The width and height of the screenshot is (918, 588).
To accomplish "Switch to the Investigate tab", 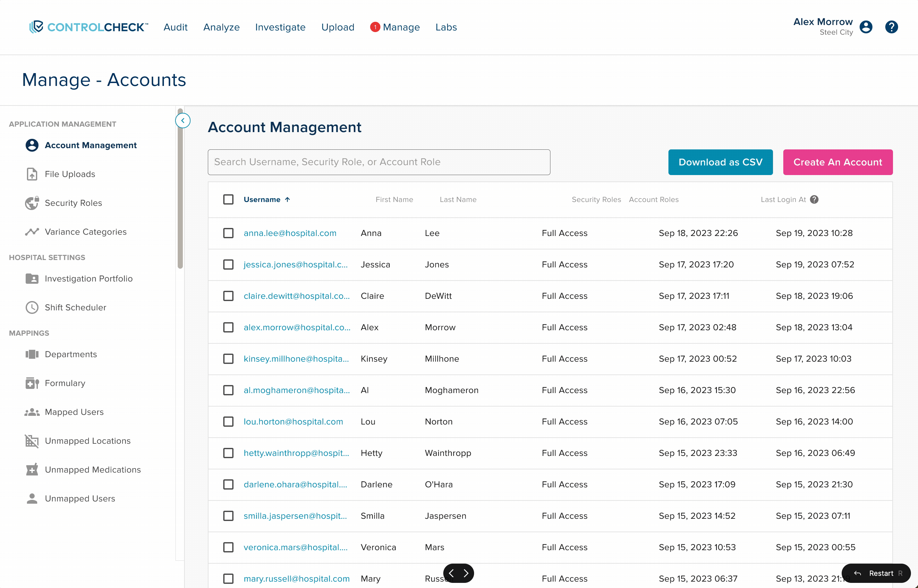I will tap(280, 27).
